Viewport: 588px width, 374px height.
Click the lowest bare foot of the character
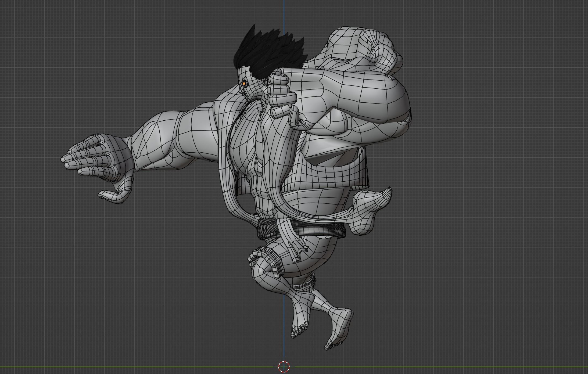339,328
